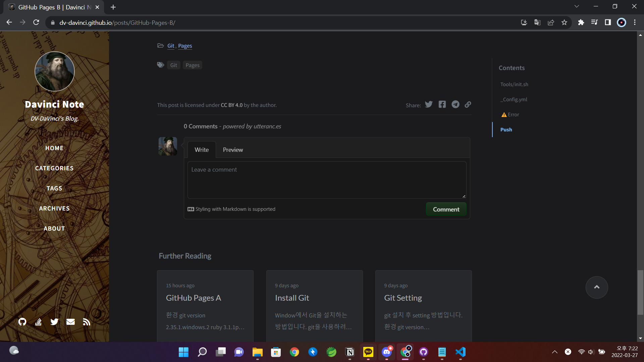Image resolution: width=644 pixels, height=362 pixels.
Task: Bookmark this page with star icon
Action: (564, 22)
